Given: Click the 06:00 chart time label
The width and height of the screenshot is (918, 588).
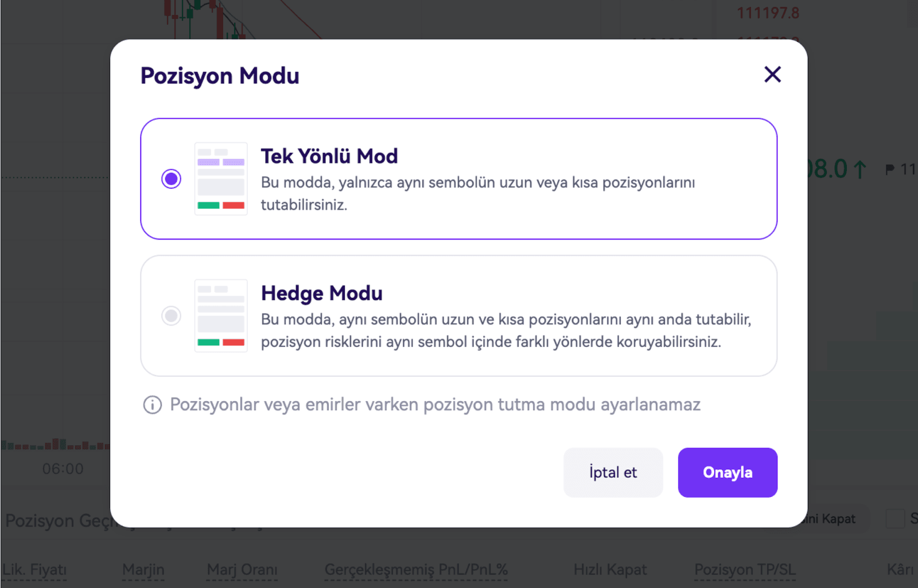Looking at the screenshot, I should [x=63, y=469].
